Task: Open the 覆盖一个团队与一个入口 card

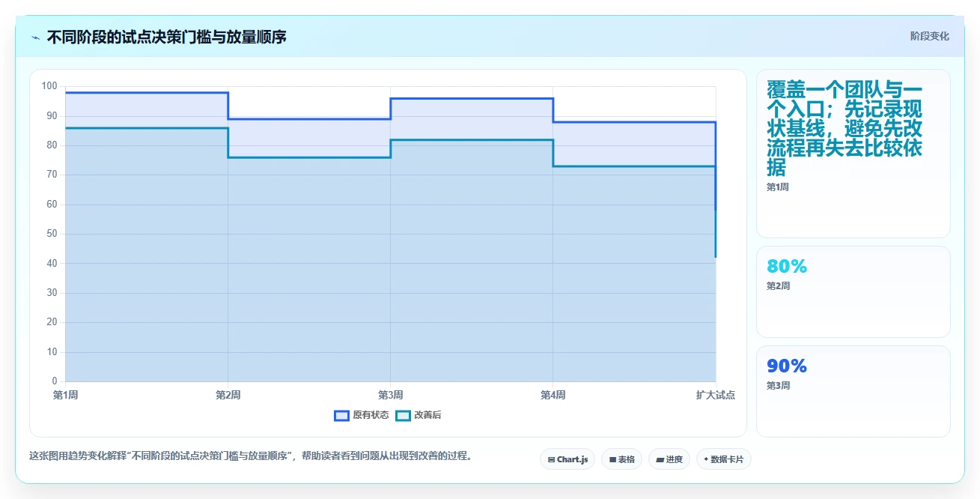Action: coord(853,154)
